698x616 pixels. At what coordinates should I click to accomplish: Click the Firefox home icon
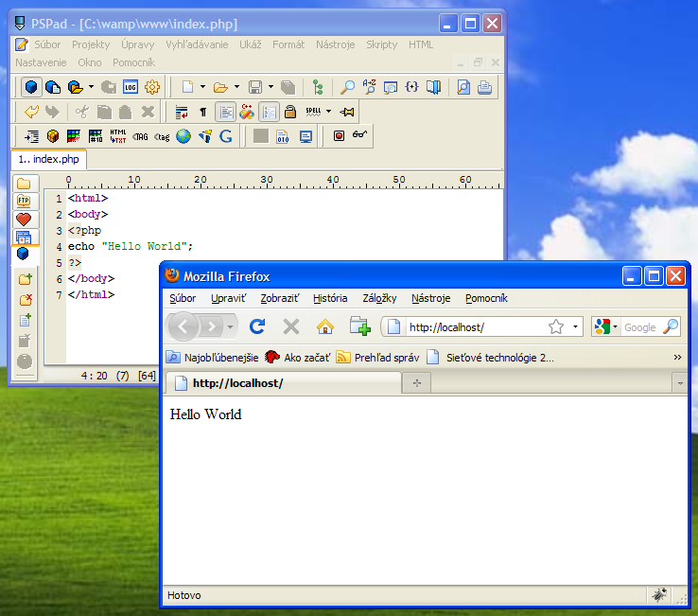(325, 327)
